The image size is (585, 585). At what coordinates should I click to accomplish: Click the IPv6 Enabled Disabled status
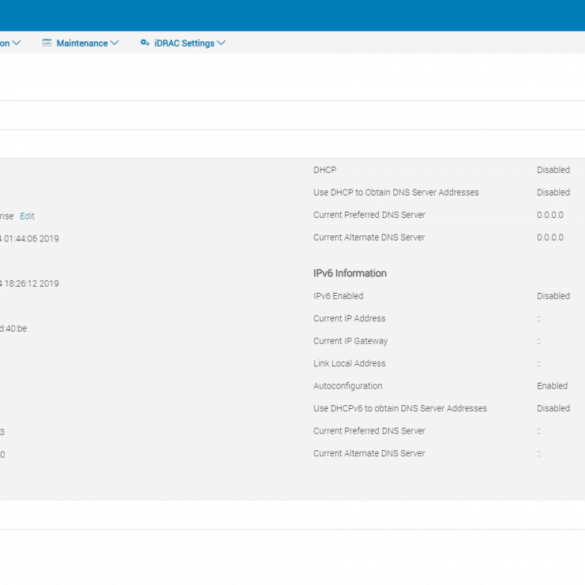click(x=553, y=296)
